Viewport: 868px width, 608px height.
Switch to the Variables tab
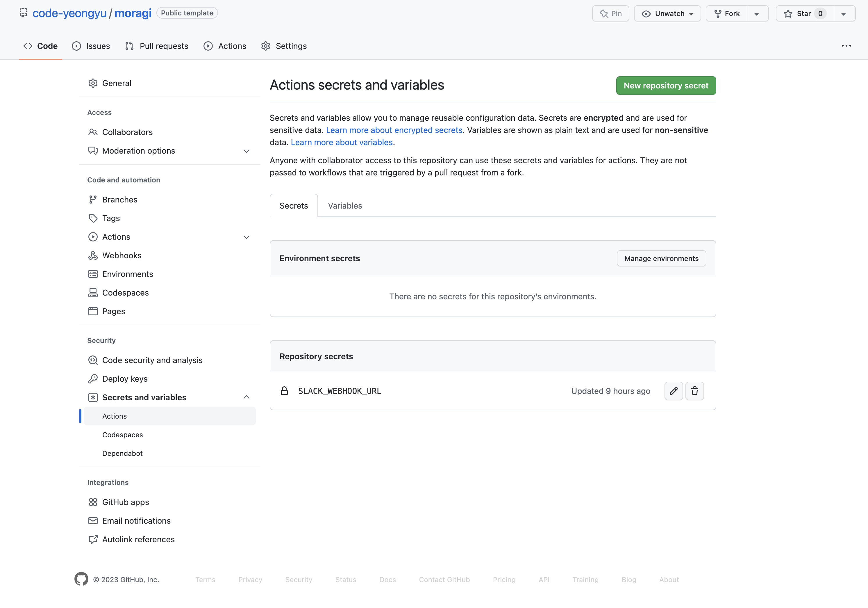pyautogui.click(x=345, y=206)
